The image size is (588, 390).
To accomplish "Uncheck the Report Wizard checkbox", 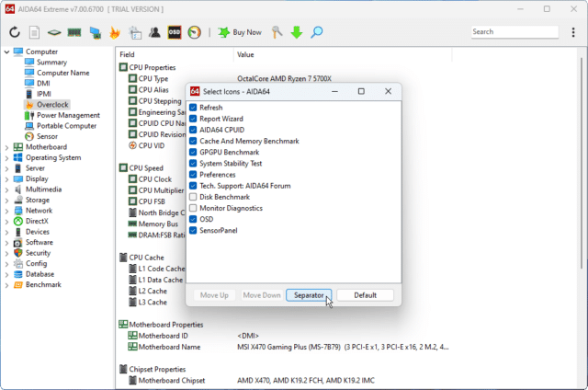I will pyautogui.click(x=193, y=119).
